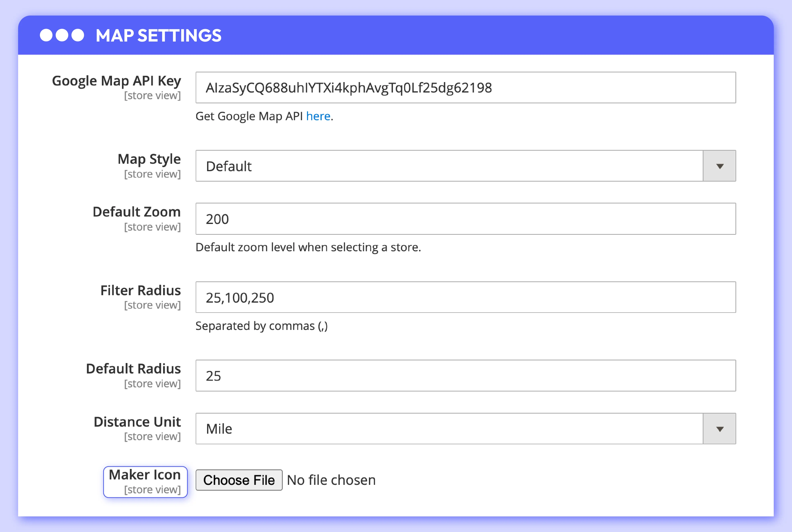Click the MAP SETTINGS header title
The width and height of the screenshot is (792, 532).
158,36
